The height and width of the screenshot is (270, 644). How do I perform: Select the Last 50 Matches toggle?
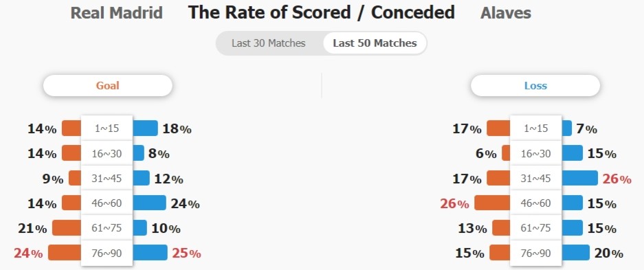[x=375, y=43]
